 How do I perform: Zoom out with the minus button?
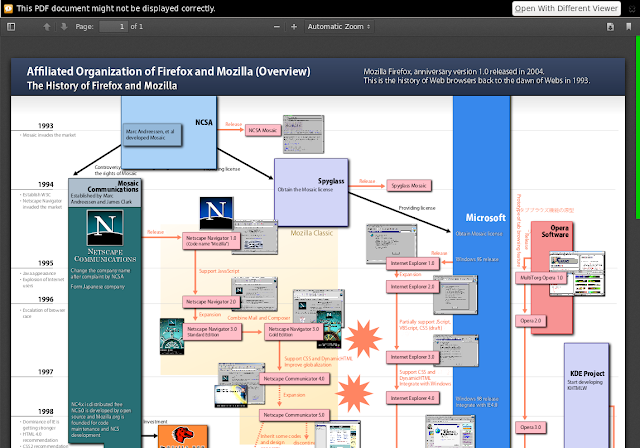point(277,27)
